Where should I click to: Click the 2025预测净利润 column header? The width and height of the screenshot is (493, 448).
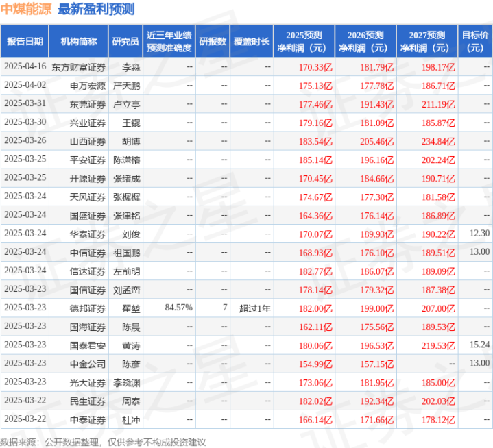(304, 42)
